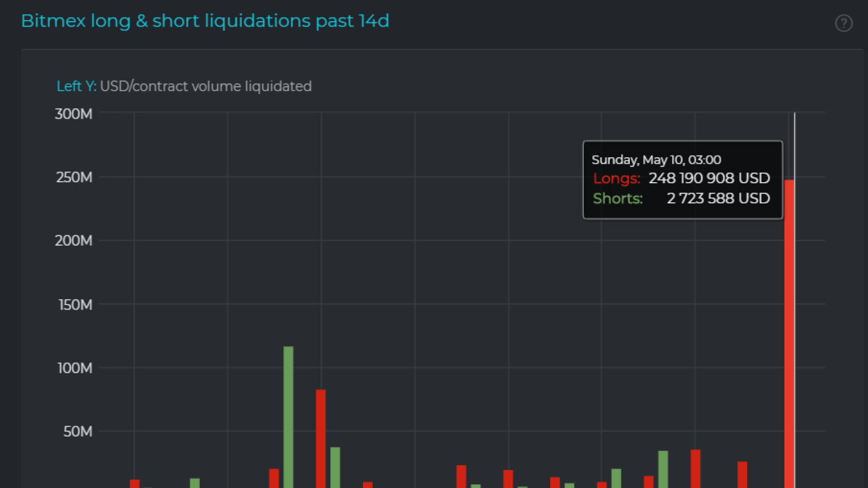This screenshot has height=488, width=868.
Task: Click the 250M y-axis label
Action: click(74, 177)
